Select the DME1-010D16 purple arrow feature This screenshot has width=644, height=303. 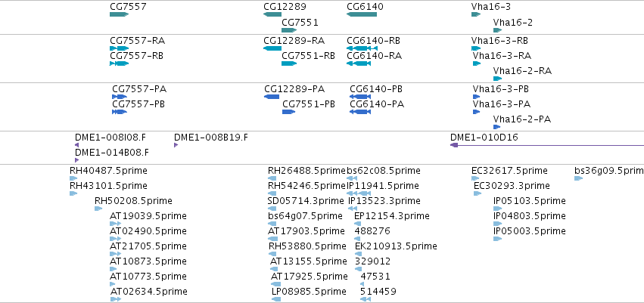[x=547, y=145]
